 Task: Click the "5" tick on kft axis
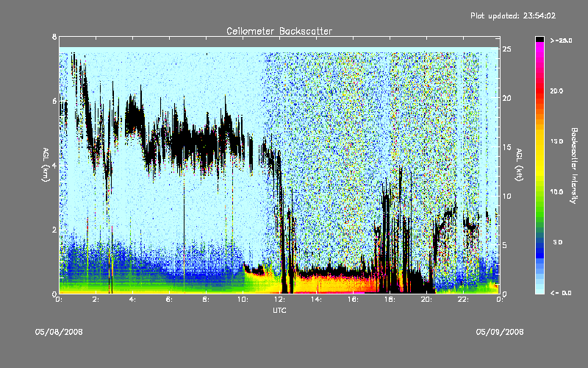tap(505, 245)
